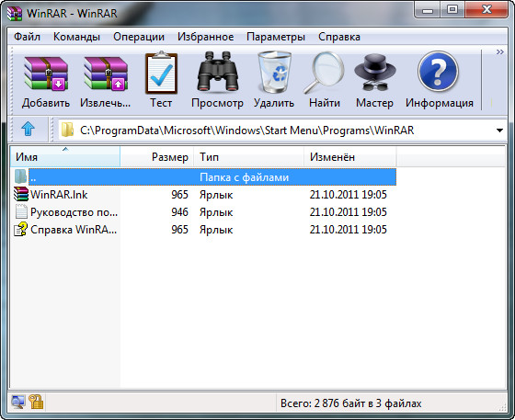
Task: Launch the Мастер (Wizard) hat icon
Action: coord(375,73)
